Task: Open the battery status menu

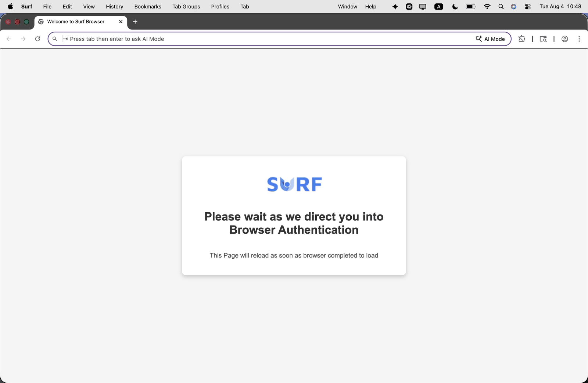Action: (471, 7)
